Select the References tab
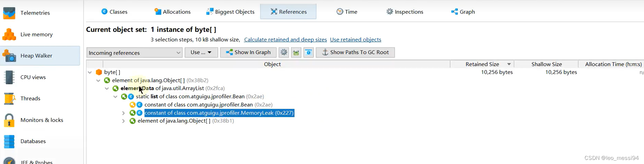The height and width of the screenshot is (164, 644). tap(288, 12)
